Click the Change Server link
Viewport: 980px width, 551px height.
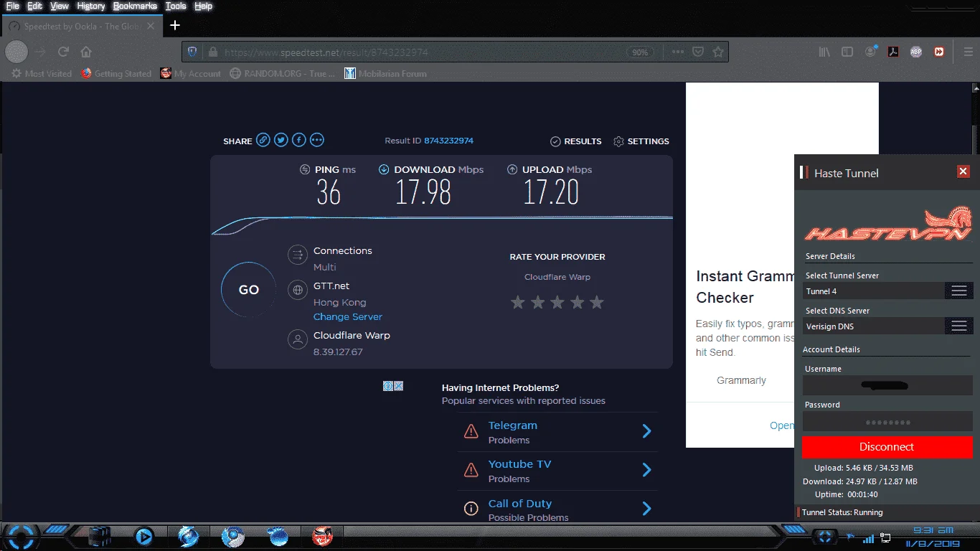tap(348, 316)
